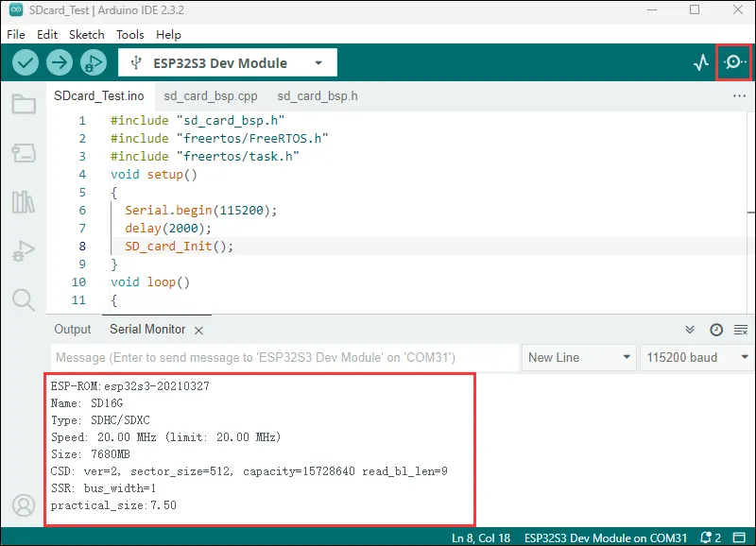Image resolution: width=756 pixels, height=546 pixels.
Task: Switch to the Output panel tab
Action: tap(73, 329)
